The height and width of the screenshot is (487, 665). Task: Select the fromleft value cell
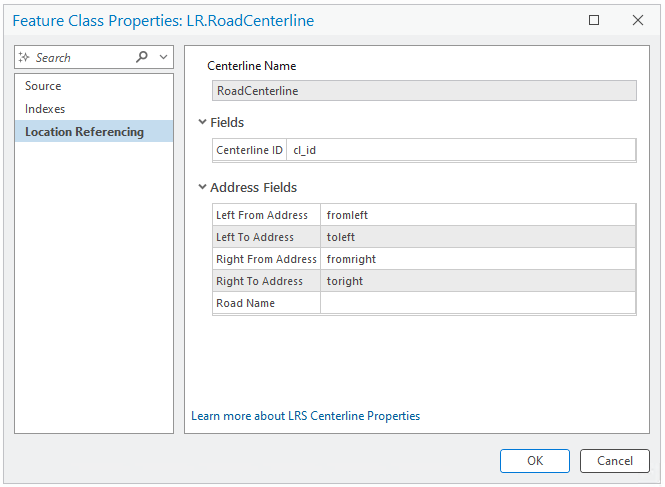pyautogui.click(x=478, y=215)
